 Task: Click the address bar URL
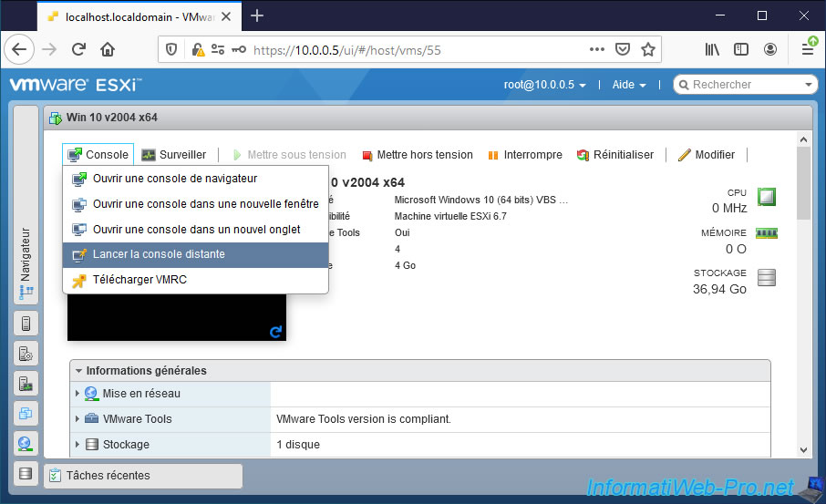point(347,50)
